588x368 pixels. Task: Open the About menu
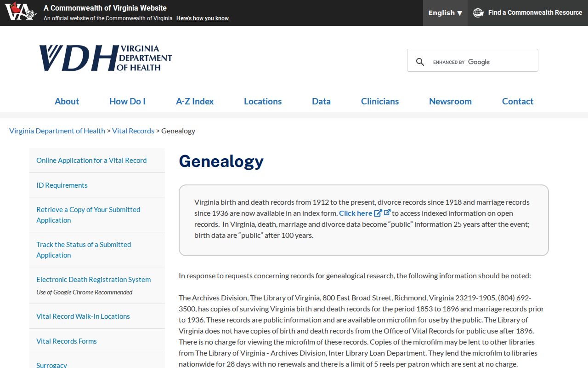67,101
